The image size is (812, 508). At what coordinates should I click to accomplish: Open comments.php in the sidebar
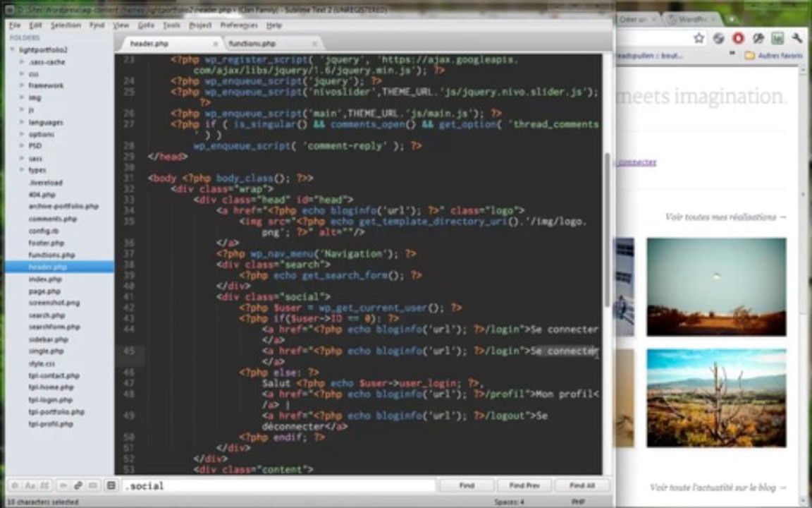pos(52,219)
